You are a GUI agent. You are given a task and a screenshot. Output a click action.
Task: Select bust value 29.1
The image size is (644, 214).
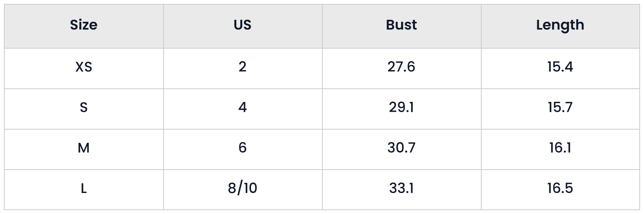coord(401,109)
